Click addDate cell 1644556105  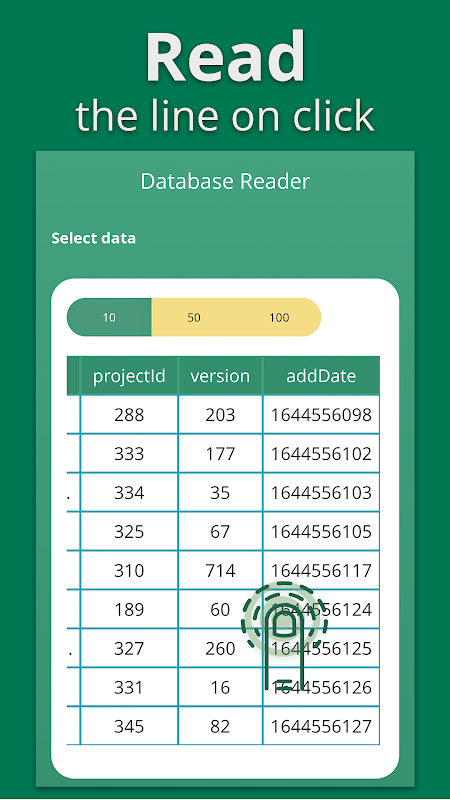click(321, 532)
